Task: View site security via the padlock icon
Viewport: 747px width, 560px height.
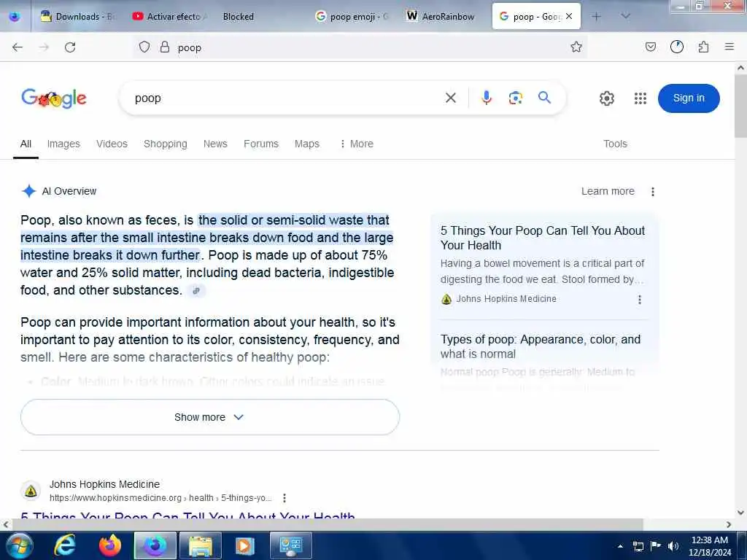Action: point(164,47)
